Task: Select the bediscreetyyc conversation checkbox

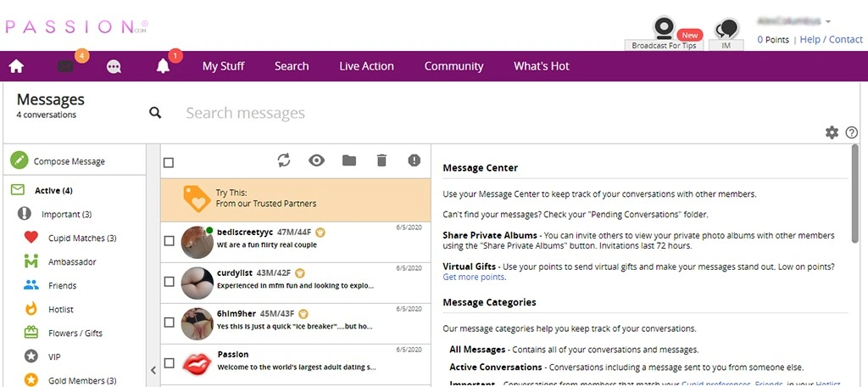Action: [x=170, y=241]
